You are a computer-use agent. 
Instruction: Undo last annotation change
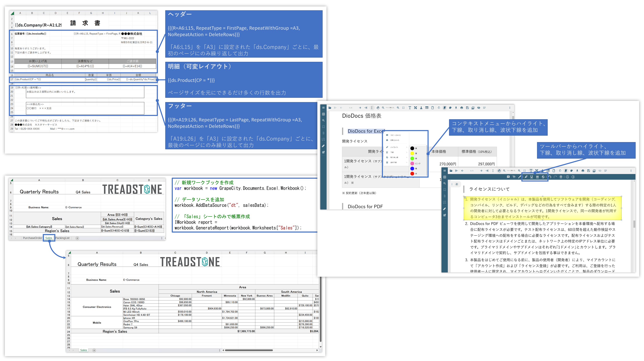[x=550, y=177]
